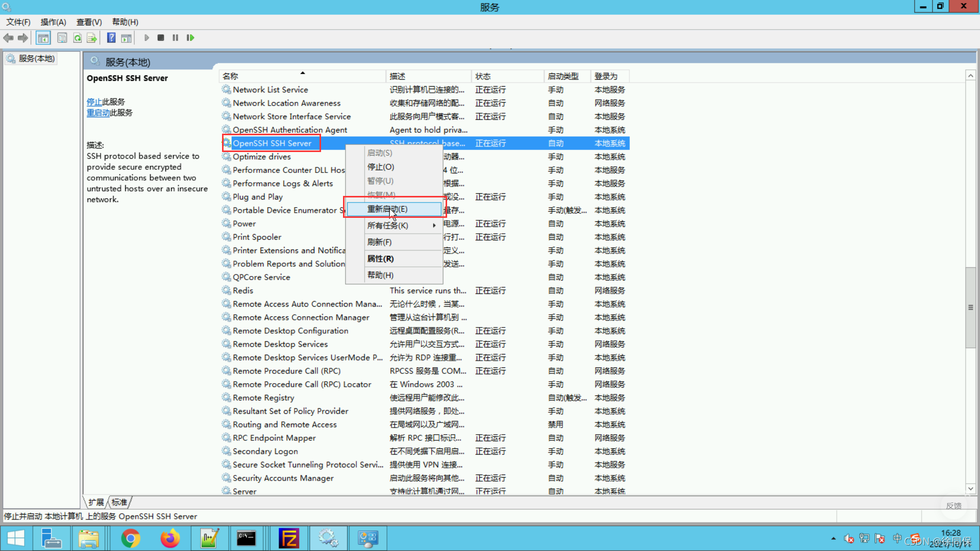Click the Pause Service toolbar icon
980x551 pixels.
[175, 38]
